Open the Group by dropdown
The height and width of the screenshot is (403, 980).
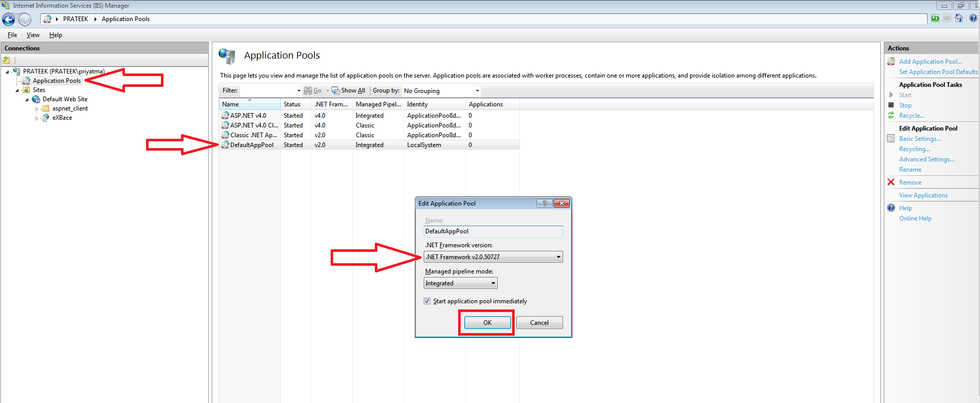pyautogui.click(x=441, y=91)
